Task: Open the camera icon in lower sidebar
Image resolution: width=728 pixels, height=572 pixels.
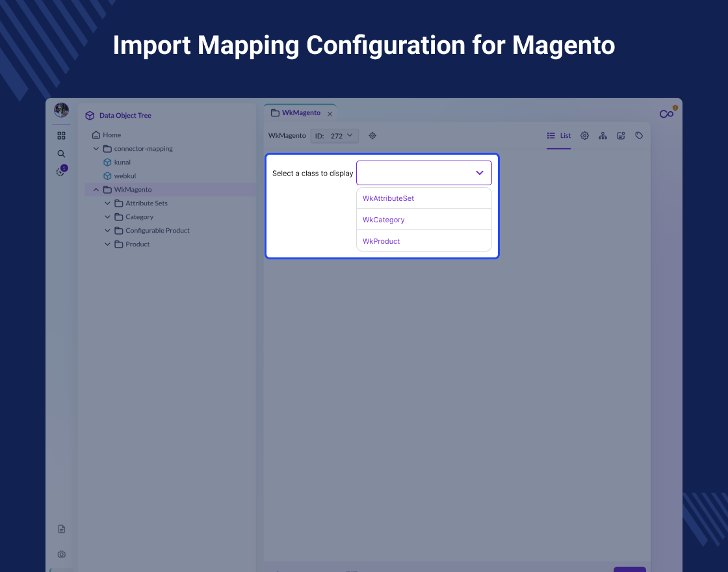Action: pyautogui.click(x=61, y=554)
